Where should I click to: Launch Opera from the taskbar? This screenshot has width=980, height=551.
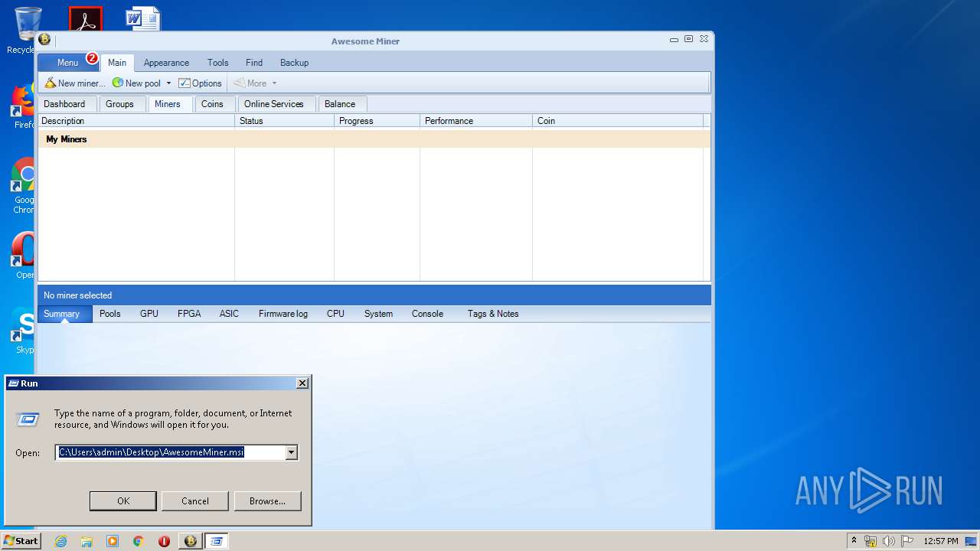click(x=164, y=541)
